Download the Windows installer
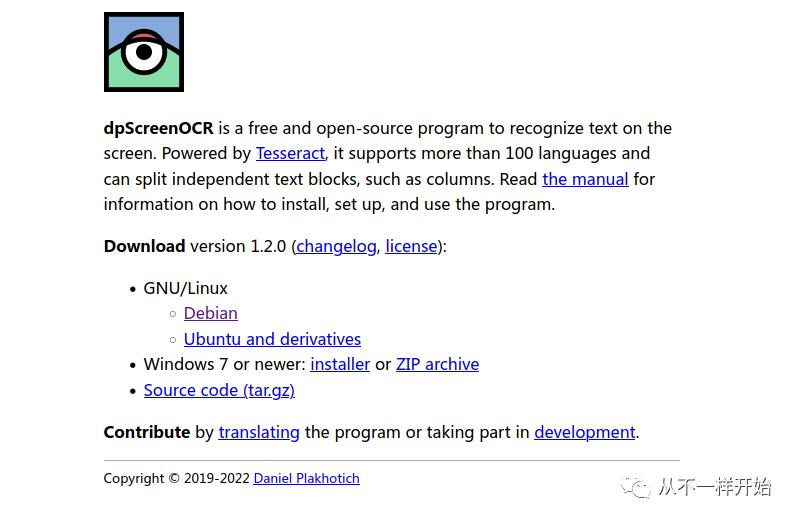Viewport: 797px width, 521px height. [x=340, y=365]
